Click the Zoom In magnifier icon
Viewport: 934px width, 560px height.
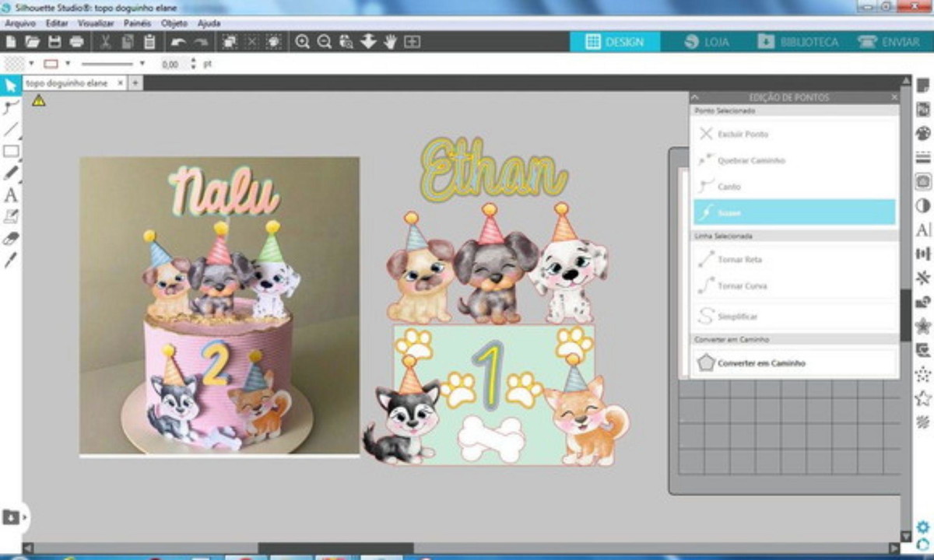[303, 42]
